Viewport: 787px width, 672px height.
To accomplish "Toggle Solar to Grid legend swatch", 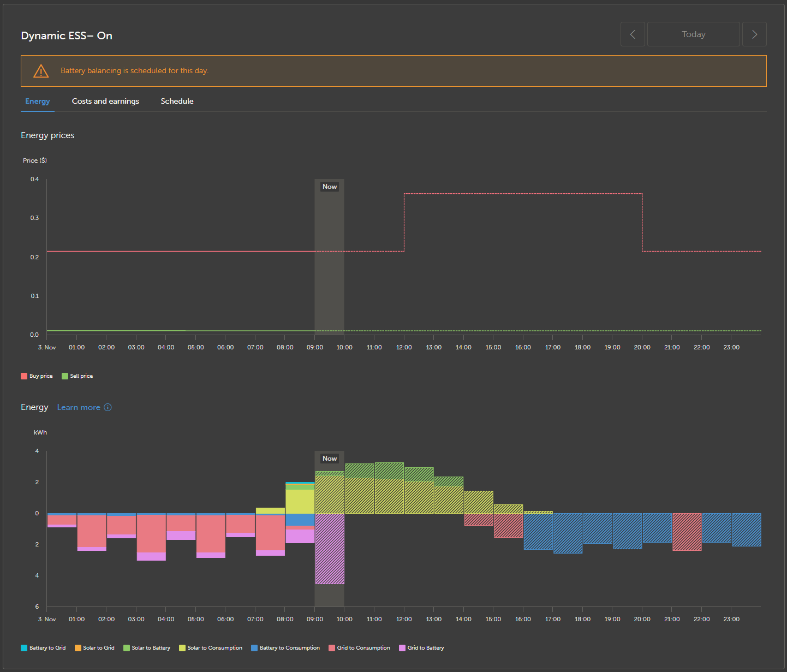I will (x=94, y=648).
